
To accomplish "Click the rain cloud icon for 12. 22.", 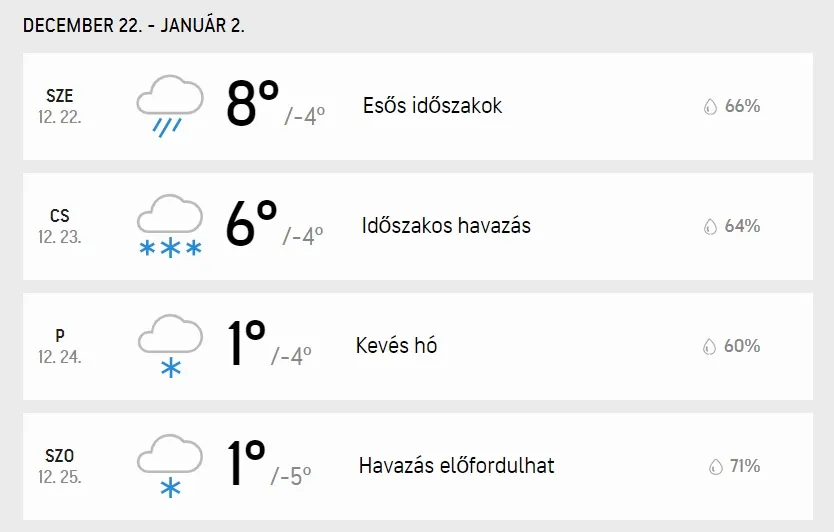I will click(x=169, y=106).
